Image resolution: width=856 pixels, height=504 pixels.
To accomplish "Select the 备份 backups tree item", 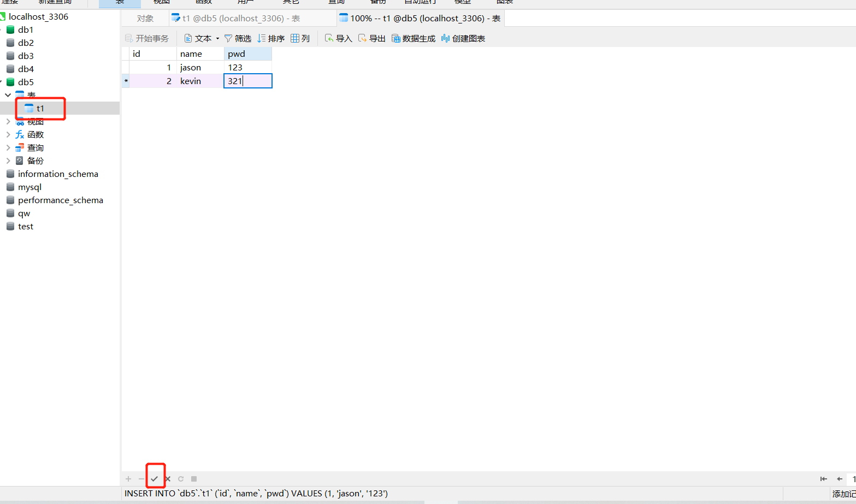I will tap(36, 161).
